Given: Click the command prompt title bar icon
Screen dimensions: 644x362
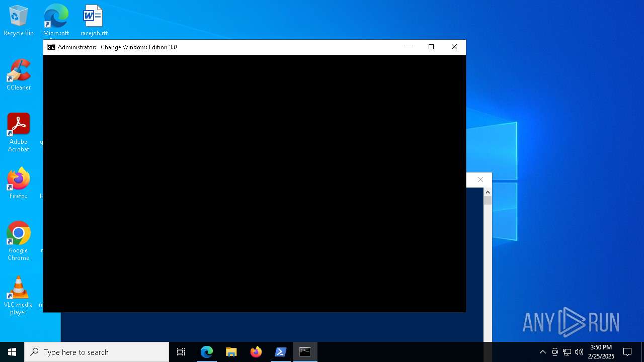Looking at the screenshot, I should pyautogui.click(x=51, y=47).
